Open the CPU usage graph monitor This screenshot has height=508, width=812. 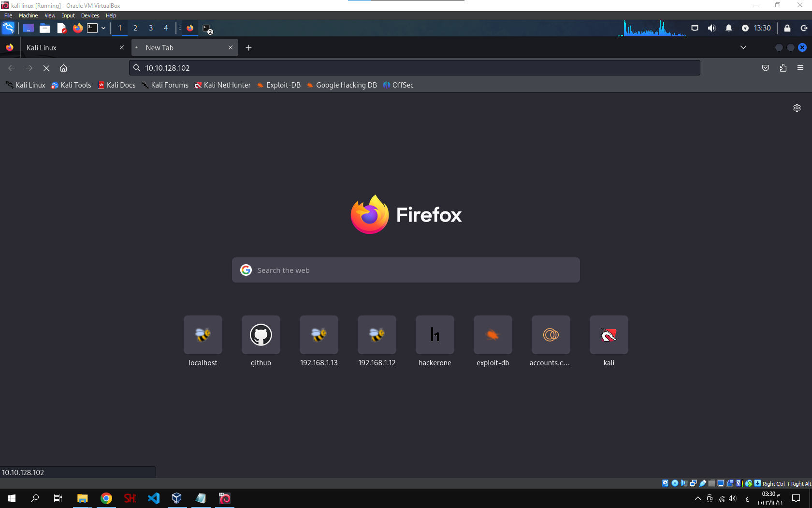pyautogui.click(x=652, y=28)
